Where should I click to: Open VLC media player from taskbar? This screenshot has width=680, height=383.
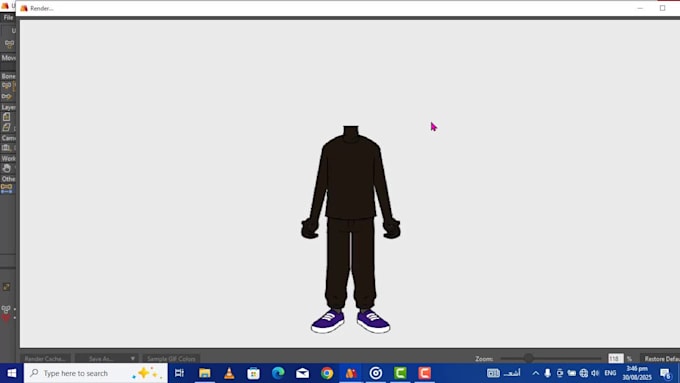pos(229,373)
